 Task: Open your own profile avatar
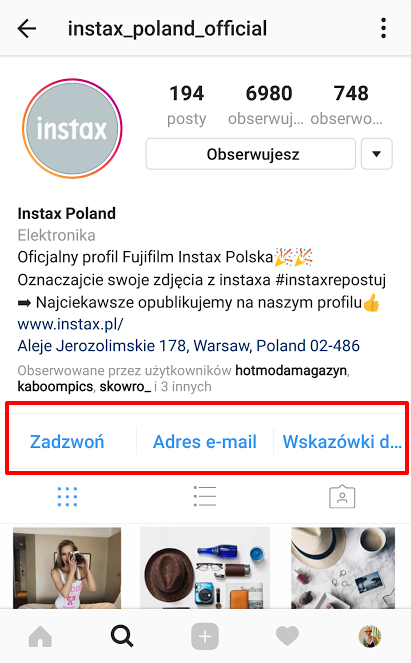point(370,636)
